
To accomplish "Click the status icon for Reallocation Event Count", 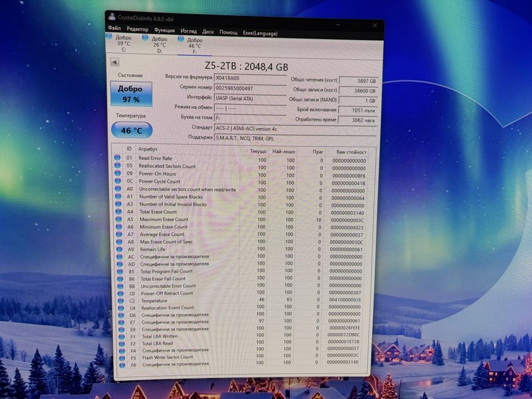I will coord(121,308).
